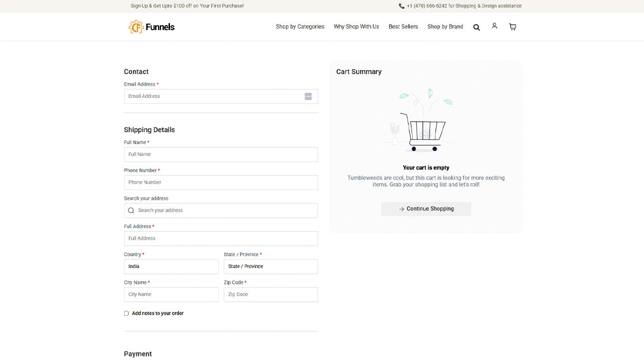The image size is (644, 362).
Task: Open the user account icon
Action: point(495,26)
